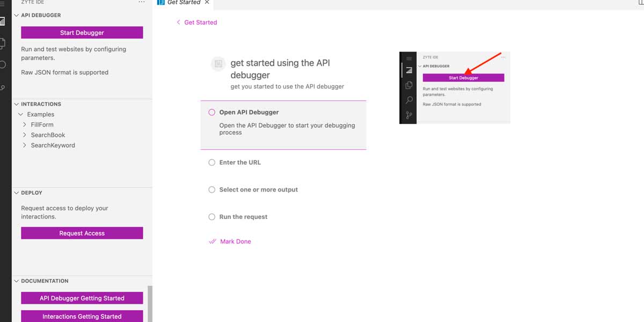Close the Get Started tab
The height and width of the screenshot is (322, 644).
click(x=207, y=2)
